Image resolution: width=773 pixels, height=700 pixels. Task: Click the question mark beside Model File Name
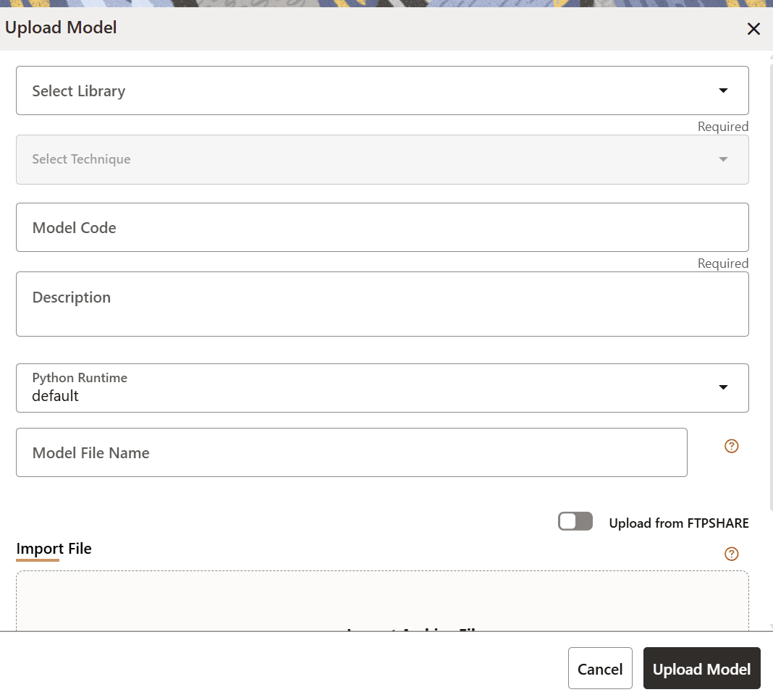coord(731,446)
